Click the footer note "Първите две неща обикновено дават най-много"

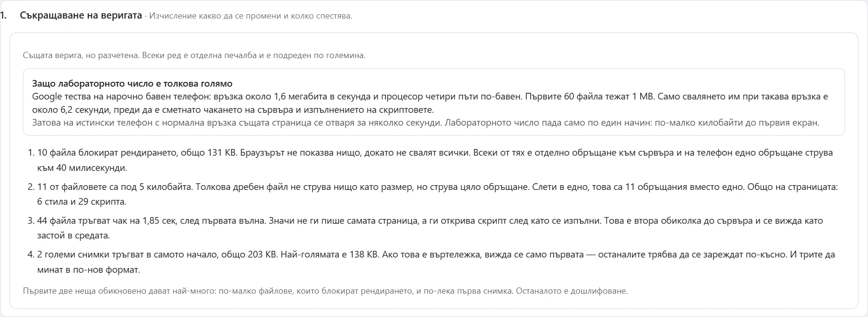tap(325, 291)
